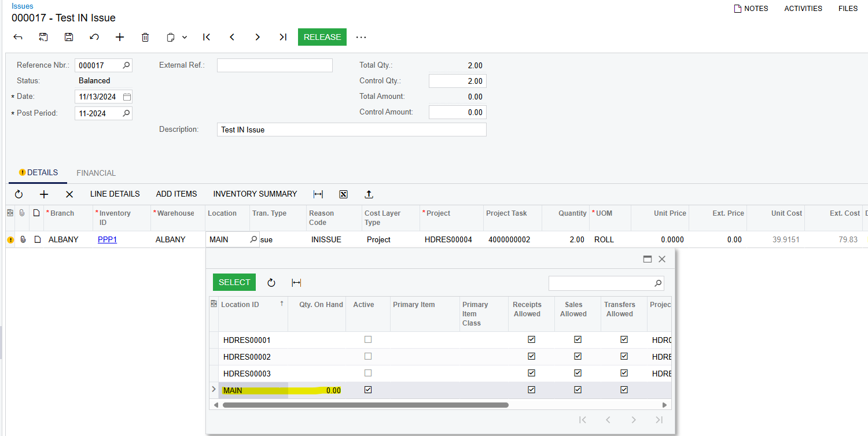
Task: Open the more actions ellipsis menu
Action: coord(361,37)
